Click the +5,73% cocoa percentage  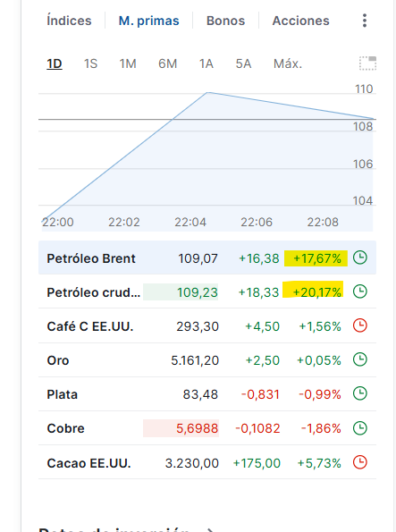click(319, 463)
